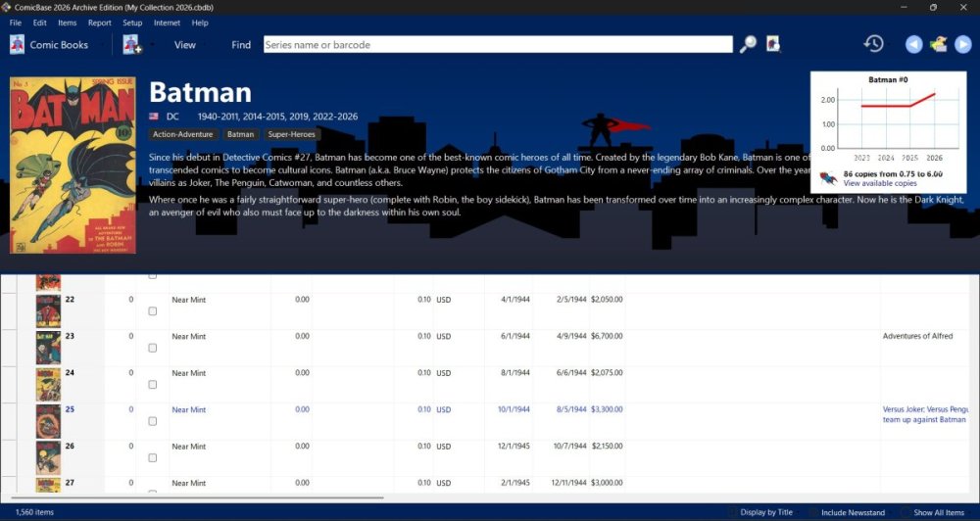Click the Series name or barcode field
Viewport: 980px width, 521px height.
[x=498, y=44]
